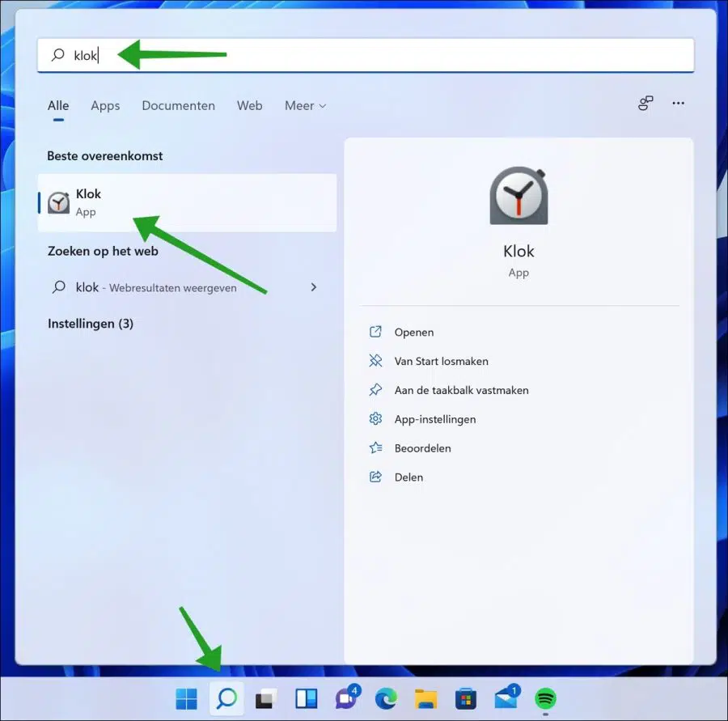Click the Search magnifier on the taskbar
Image resolution: width=728 pixels, height=721 pixels.
[x=226, y=698]
